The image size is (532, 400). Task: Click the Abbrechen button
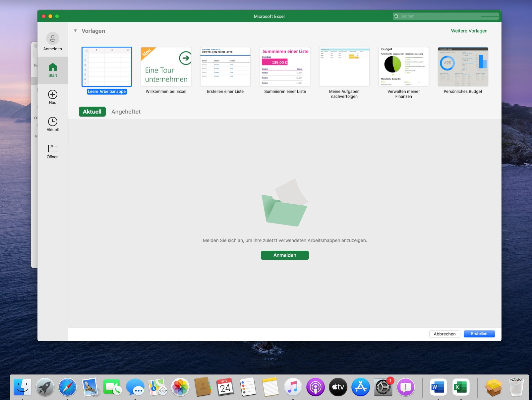click(444, 334)
